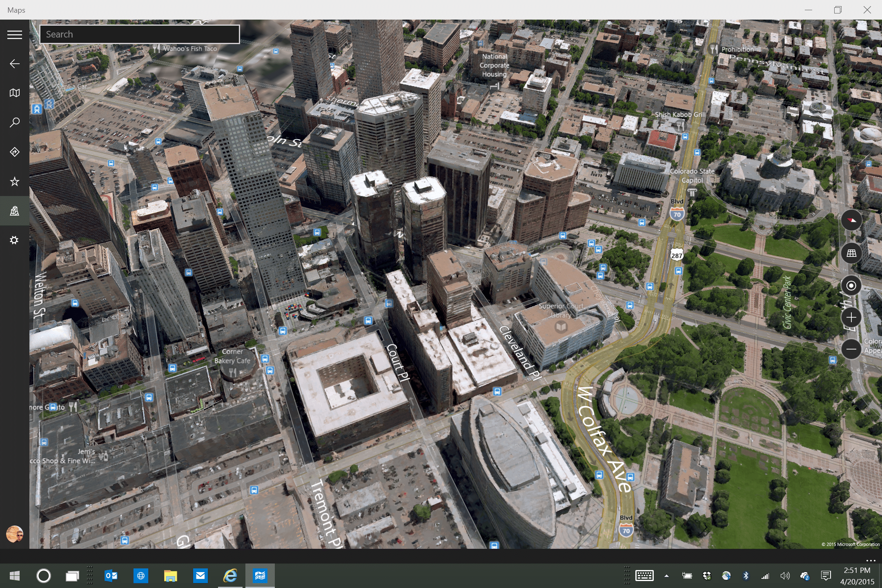Open Bluetooth icon in system tray
Image resolution: width=882 pixels, height=588 pixels.
pos(746,576)
